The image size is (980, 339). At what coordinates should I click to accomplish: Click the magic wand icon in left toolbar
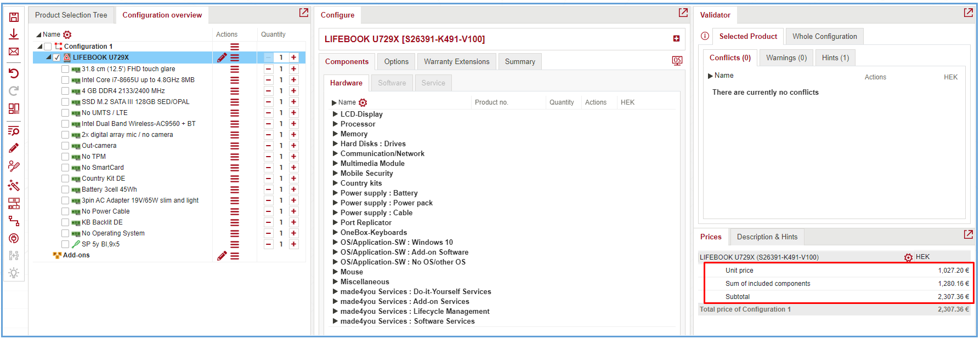point(14,186)
